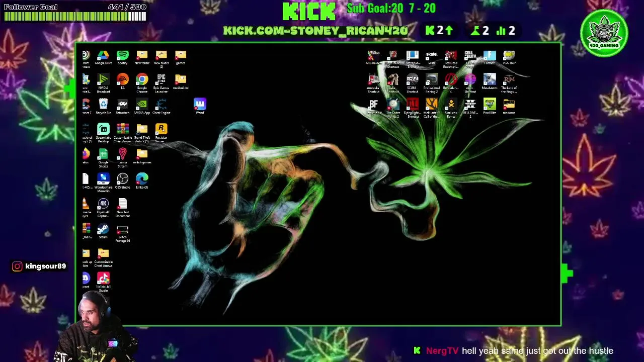Launch the Borderlands 4 shortcut
Image resolution: width=644 pixels, height=362 pixels.
pyautogui.click(x=451, y=84)
